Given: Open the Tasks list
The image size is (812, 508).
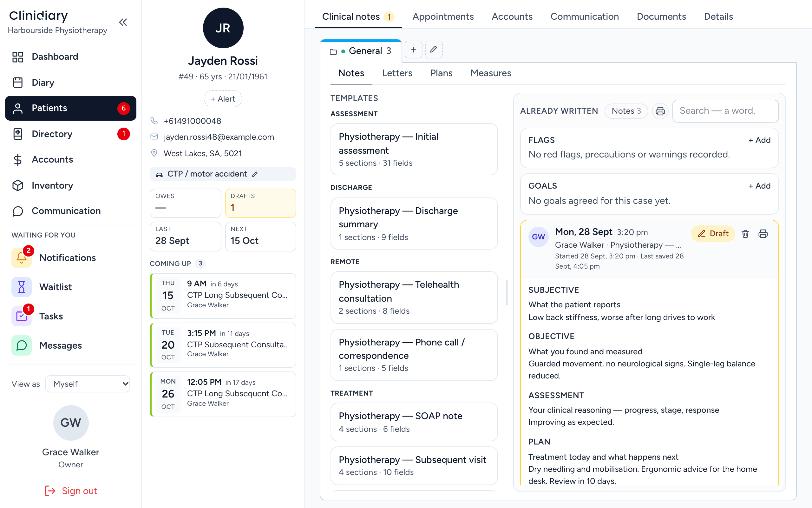Looking at the screenshot, I should click(x=70, y=316).
